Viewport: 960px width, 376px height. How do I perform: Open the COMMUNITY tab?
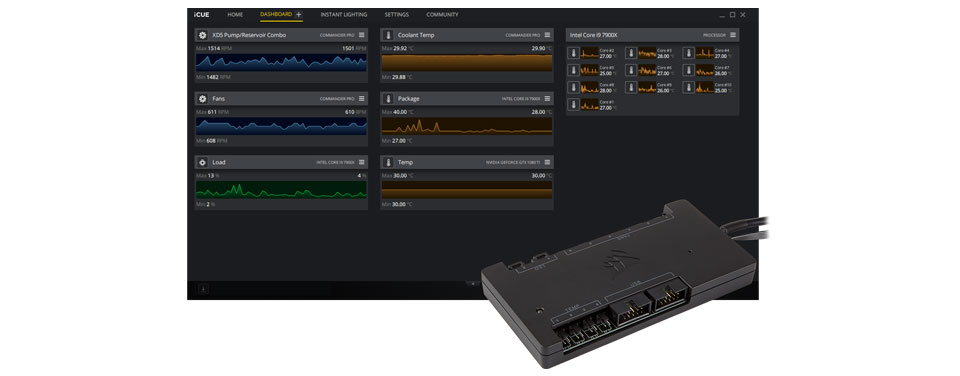point(442,15)
